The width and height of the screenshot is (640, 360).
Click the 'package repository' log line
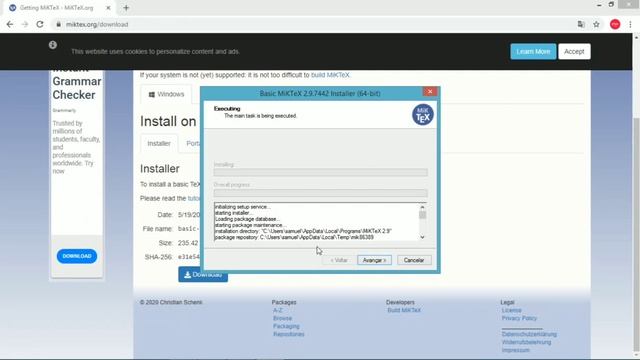point(294,237)
